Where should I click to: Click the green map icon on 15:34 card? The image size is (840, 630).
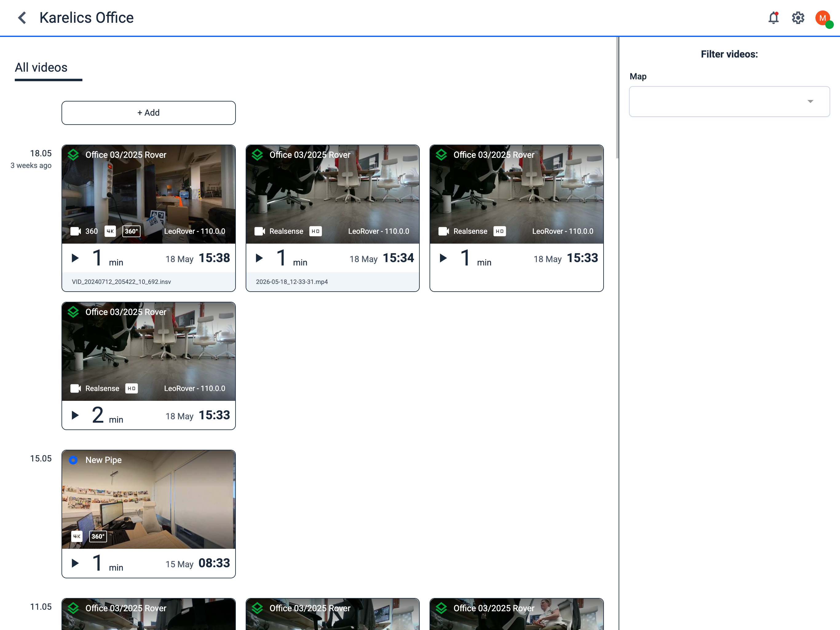click(x=257, y=155)
